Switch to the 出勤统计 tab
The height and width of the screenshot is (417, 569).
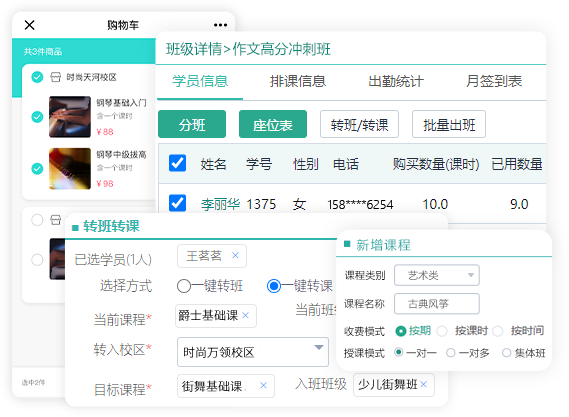point(396,81)
